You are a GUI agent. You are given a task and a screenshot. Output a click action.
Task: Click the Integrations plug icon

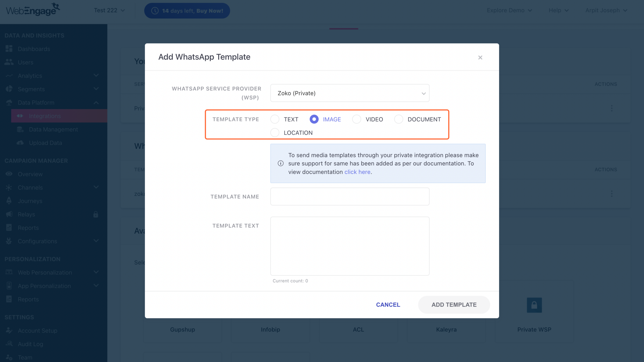[20, 116]
